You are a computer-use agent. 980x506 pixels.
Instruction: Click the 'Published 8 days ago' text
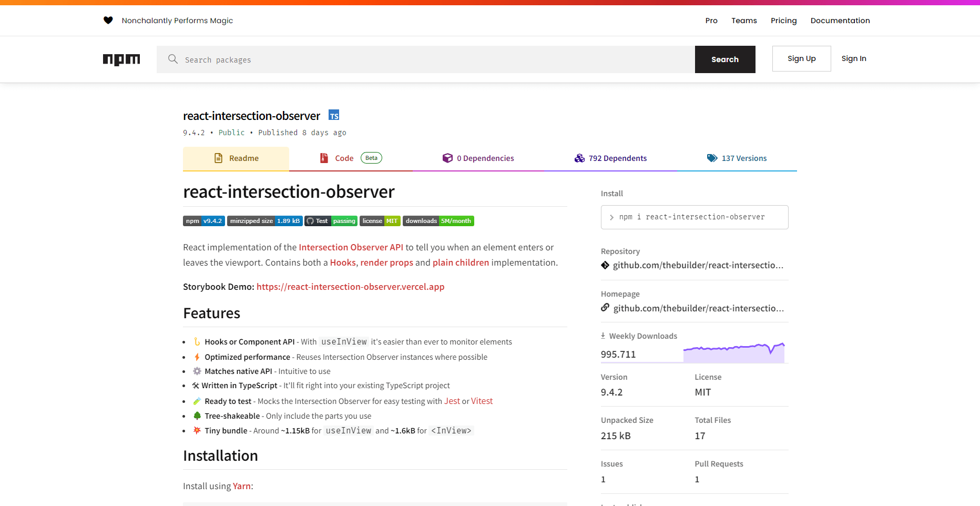[x=302, y=133]
